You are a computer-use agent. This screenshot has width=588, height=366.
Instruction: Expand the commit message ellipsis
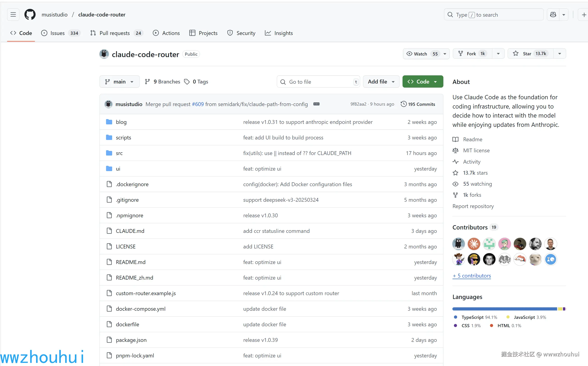[316, 104]
